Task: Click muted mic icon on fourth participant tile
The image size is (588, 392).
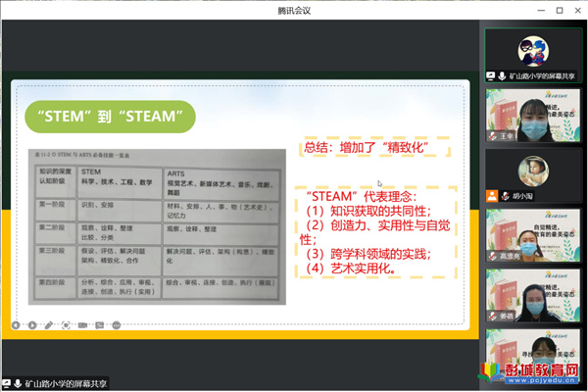Action: click(x=492, y=256)
